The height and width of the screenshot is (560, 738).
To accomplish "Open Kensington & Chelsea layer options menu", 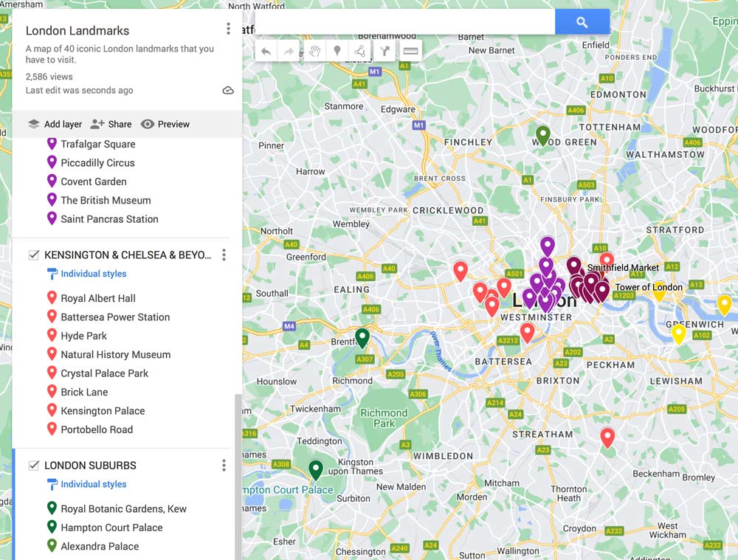I will (224, 255).
